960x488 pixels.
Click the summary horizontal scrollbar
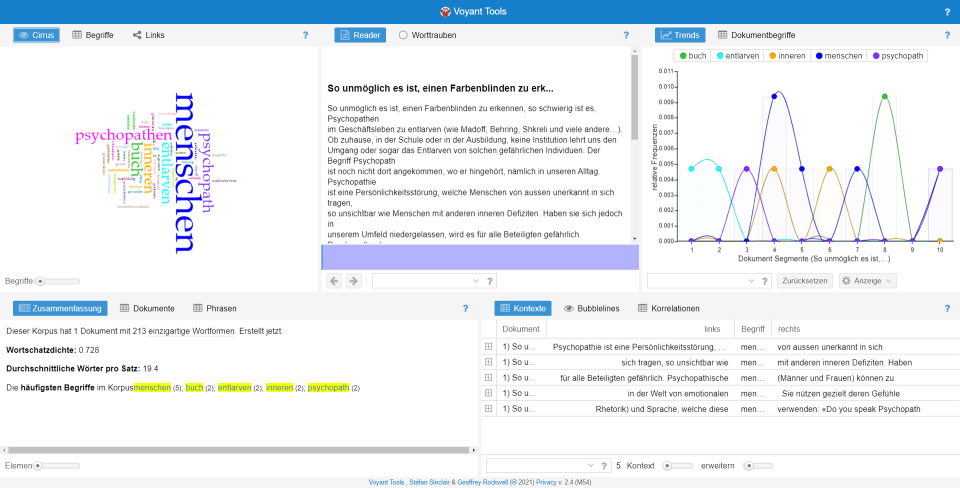pos(239,450)
